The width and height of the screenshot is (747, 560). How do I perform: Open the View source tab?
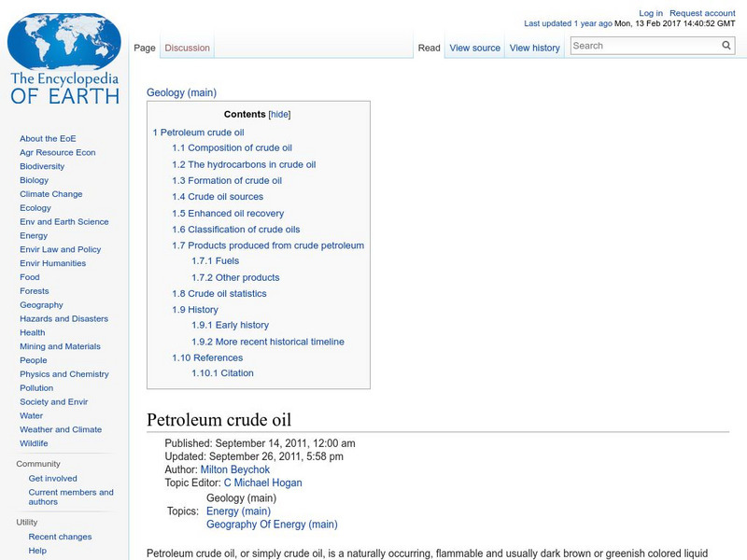click(x=474, y=48)
